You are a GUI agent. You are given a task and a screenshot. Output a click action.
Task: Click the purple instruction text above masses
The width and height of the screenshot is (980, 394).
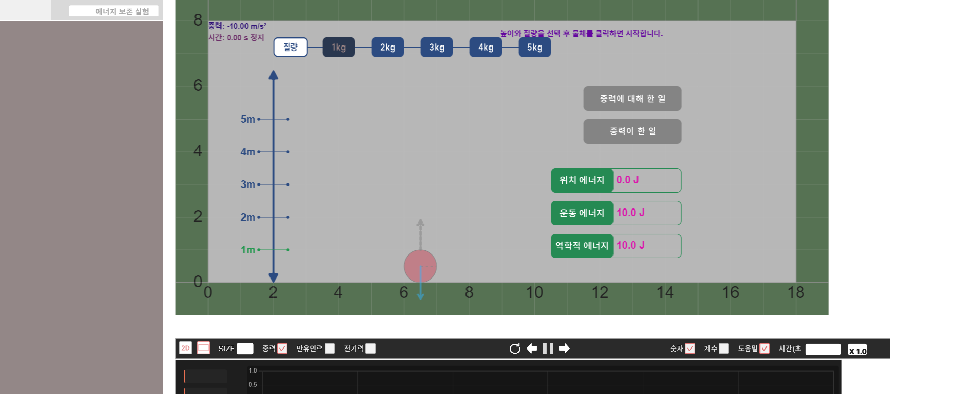581,33
